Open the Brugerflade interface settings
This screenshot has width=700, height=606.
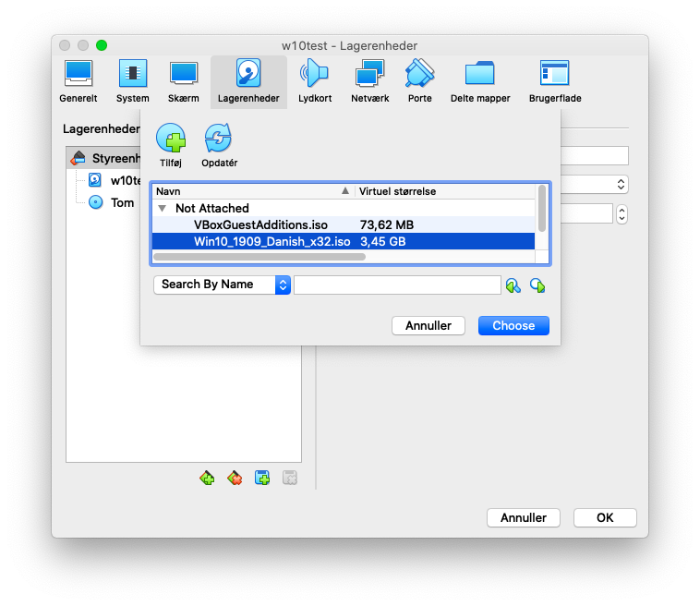[555, 82]
